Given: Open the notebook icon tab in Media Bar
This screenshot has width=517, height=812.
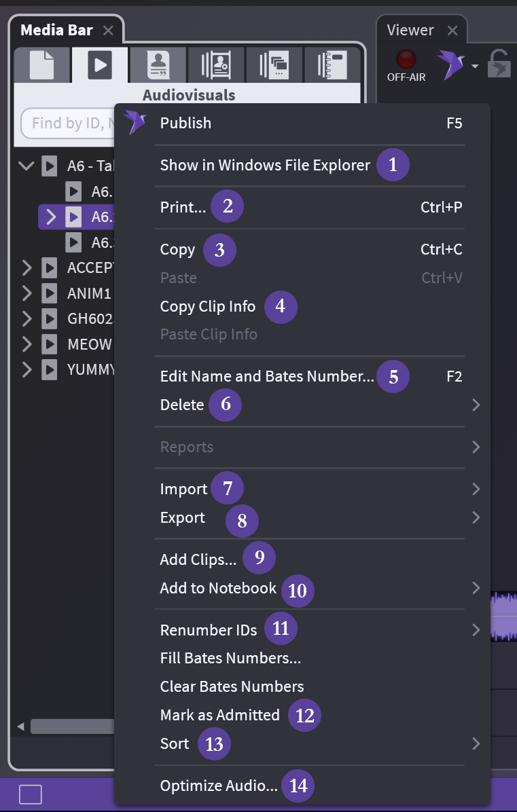Looking at the screenshot, I should pos(332,65).
